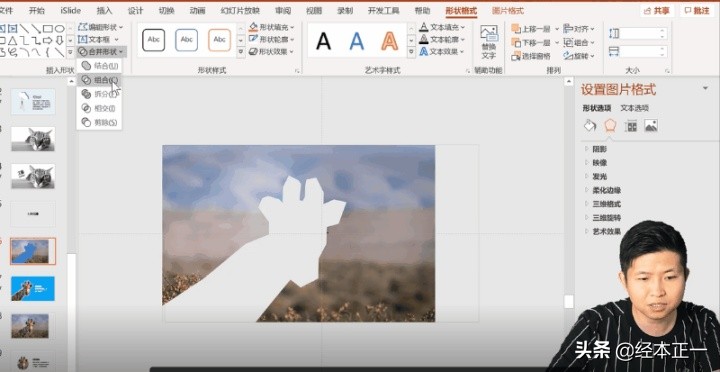Choose 结合(U) union from merge shapes menu
The width and height of the screenshot is (720, 372).
pyautogui.click(x=99, y=66)
